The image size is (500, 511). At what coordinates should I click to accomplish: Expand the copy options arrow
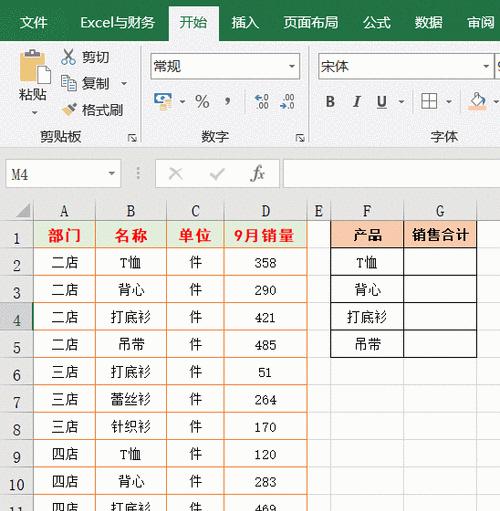[x=124, y=83]
